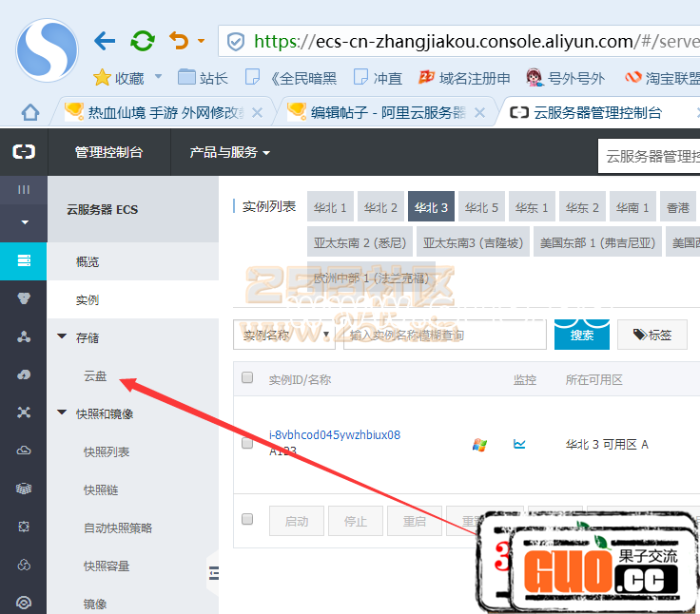Click the Aliyun logo in console header

[x=23, y=152]
